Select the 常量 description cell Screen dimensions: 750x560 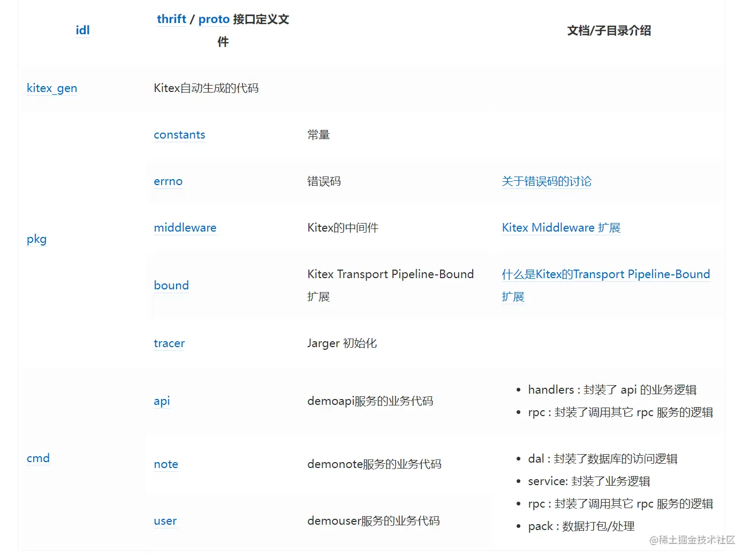pos(319,135)
